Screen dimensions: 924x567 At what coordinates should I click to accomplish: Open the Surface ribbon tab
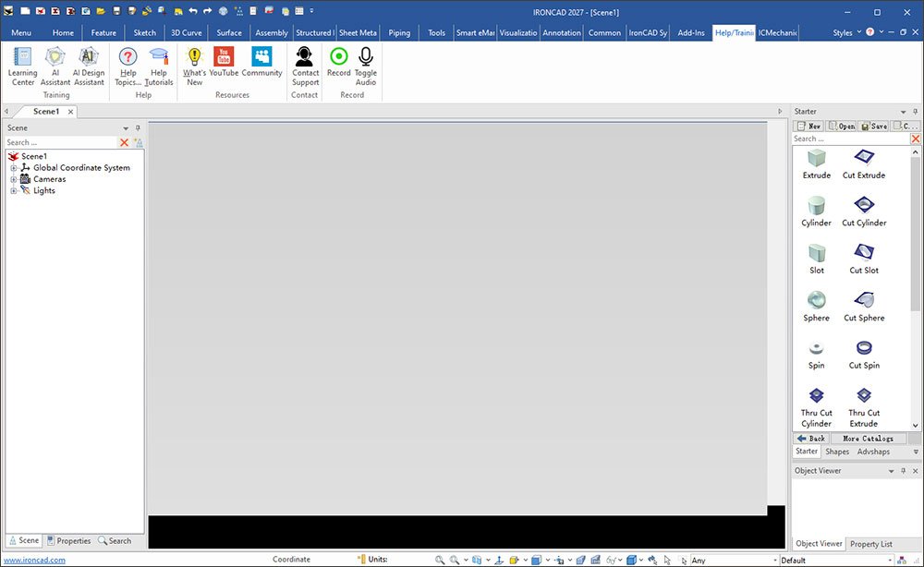pyautogui.click(x=229, y=32)
